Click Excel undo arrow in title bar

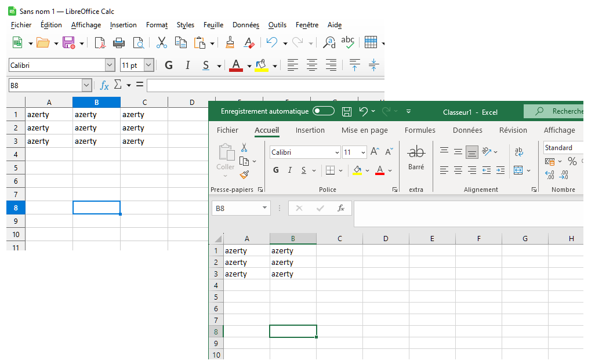coord(364,111)
